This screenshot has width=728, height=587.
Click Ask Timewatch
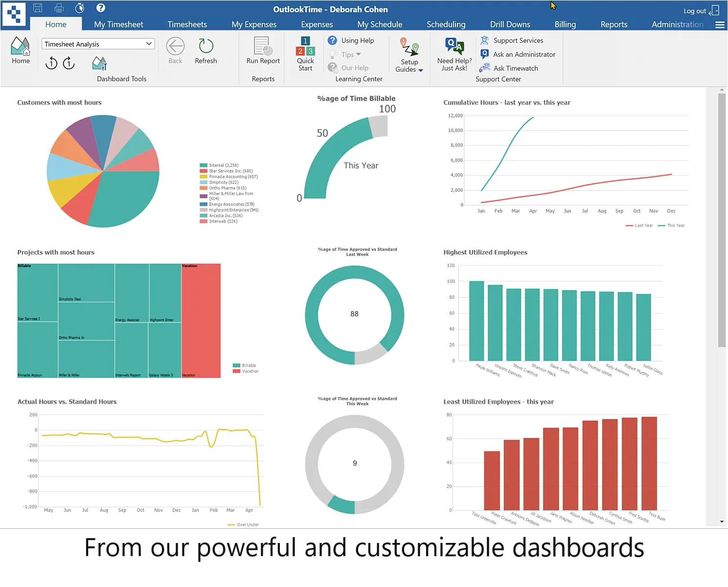(x=509, y=68)
